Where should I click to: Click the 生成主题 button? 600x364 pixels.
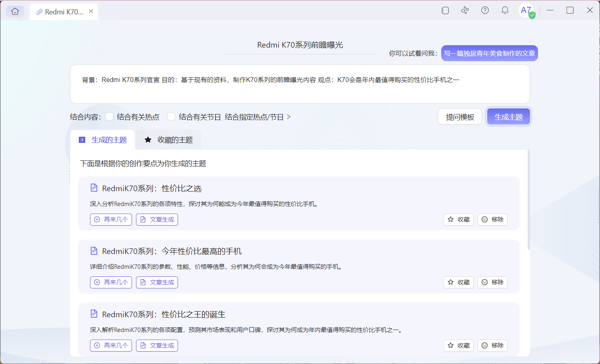[508, 116]
